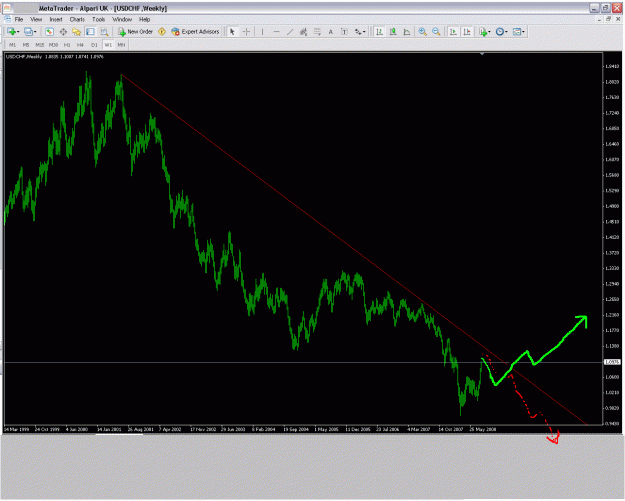Click the 14 Jan 2001 date label

(x=109, y=429)
